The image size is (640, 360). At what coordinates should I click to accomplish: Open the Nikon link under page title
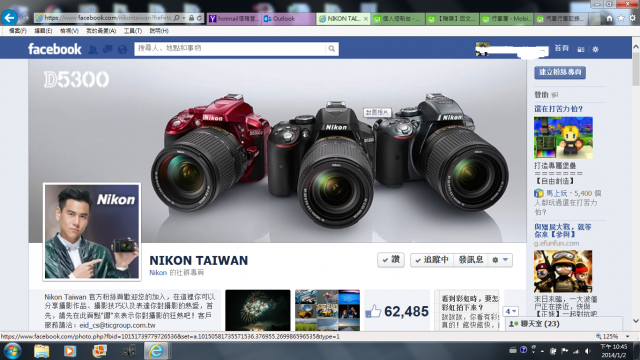click(158, 273)
